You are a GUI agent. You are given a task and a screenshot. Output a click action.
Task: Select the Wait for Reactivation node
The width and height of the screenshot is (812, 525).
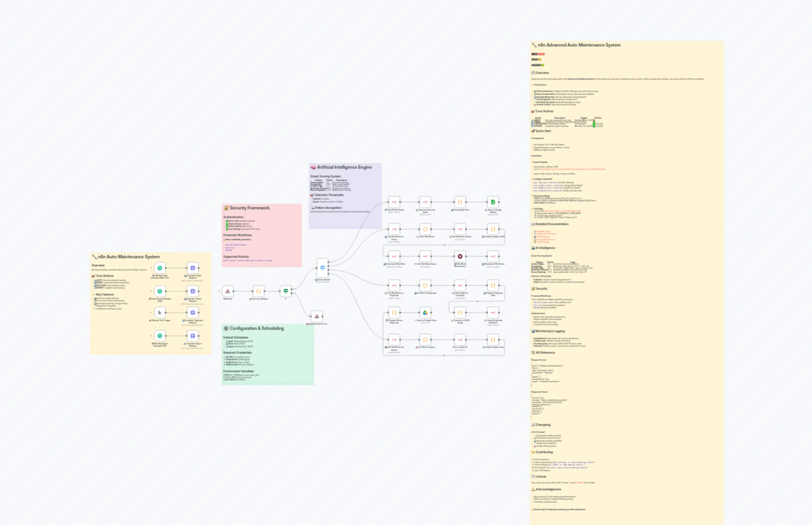point(460,256)
